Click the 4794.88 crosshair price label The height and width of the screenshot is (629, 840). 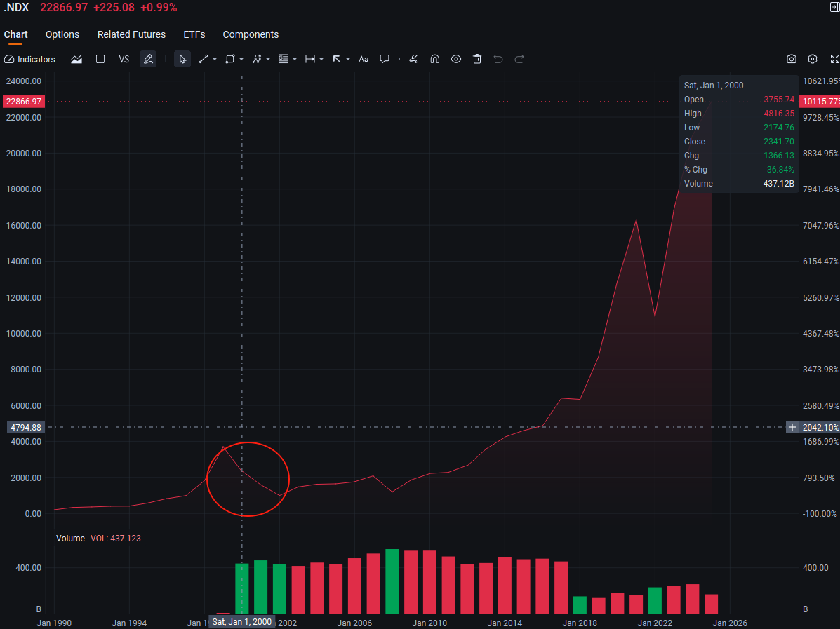click(x=26, y=427)
